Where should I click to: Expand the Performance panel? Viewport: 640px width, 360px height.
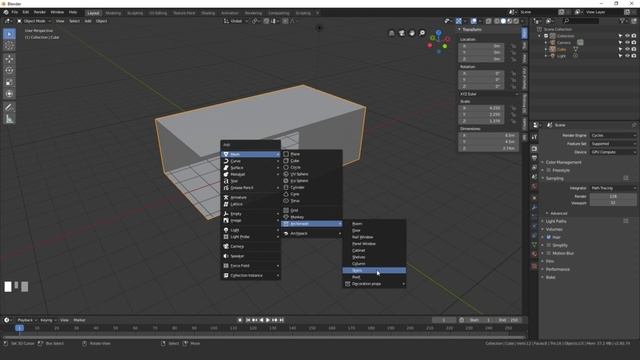tap(558, 269)
